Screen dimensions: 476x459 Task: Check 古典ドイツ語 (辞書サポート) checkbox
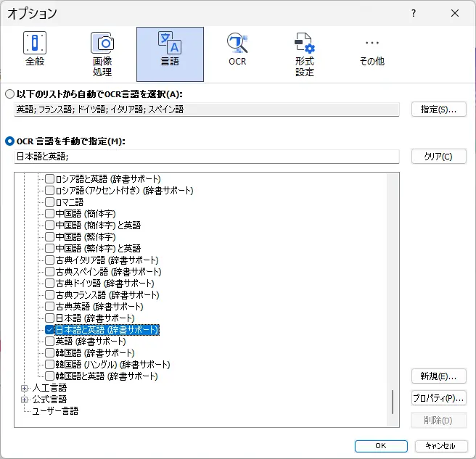click(49, 283)
